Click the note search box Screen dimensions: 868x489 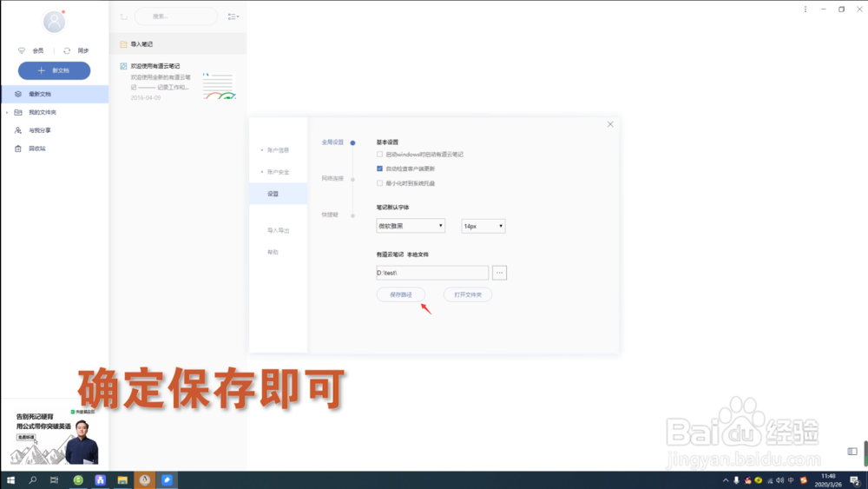[176, 17]
